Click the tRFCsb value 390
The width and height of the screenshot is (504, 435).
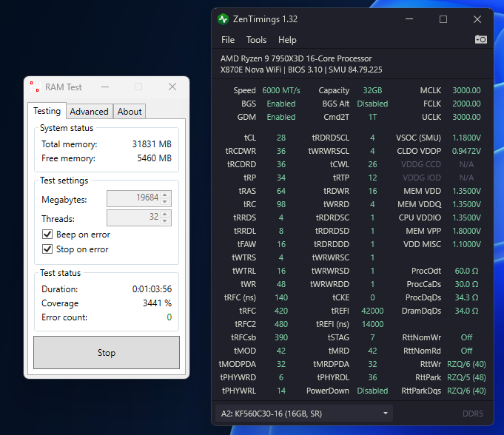coord(281,337)
